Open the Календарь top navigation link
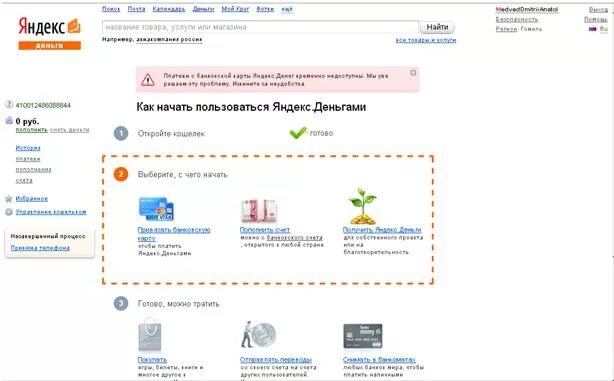The height and width of the screenshot is (381, 614). [169, 9]
